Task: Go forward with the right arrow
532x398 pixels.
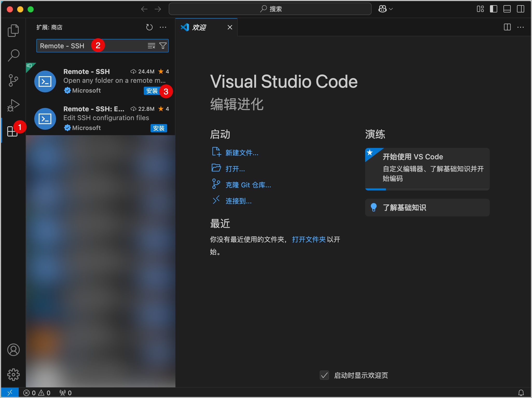Action: pyautogui.click(x=158, y=9)
